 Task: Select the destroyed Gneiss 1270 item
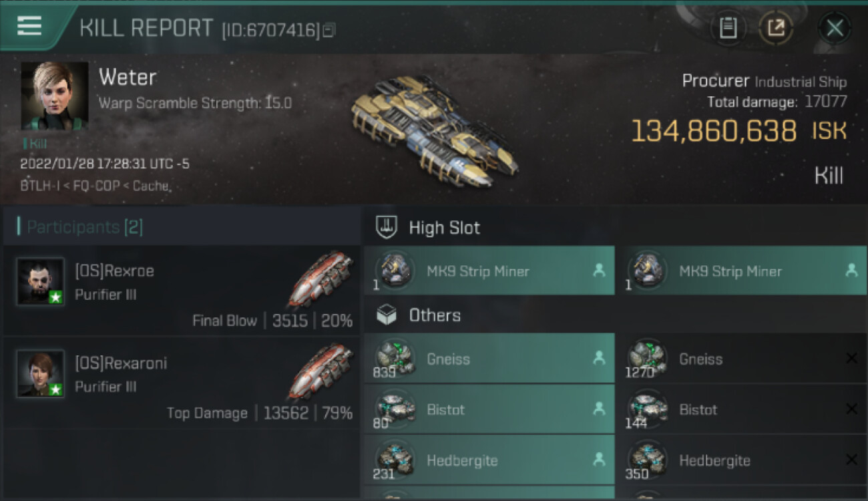click(x=741, y=358)
